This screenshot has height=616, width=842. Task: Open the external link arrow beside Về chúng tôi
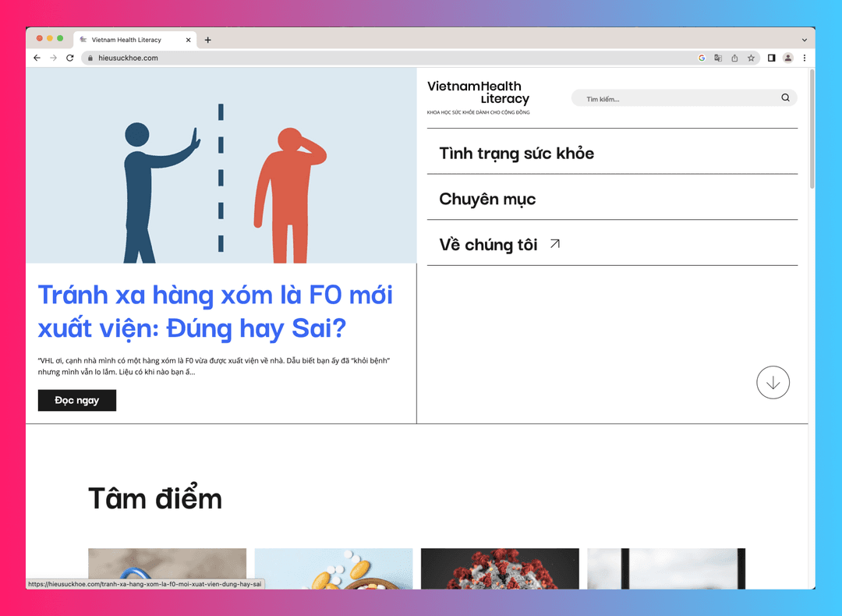554,243
